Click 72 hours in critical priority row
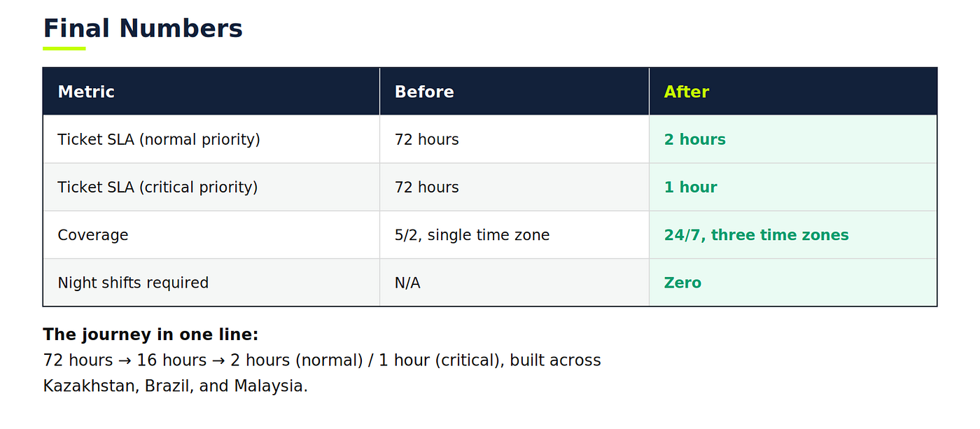Screen dimensions: 980x429 (427, 187)
